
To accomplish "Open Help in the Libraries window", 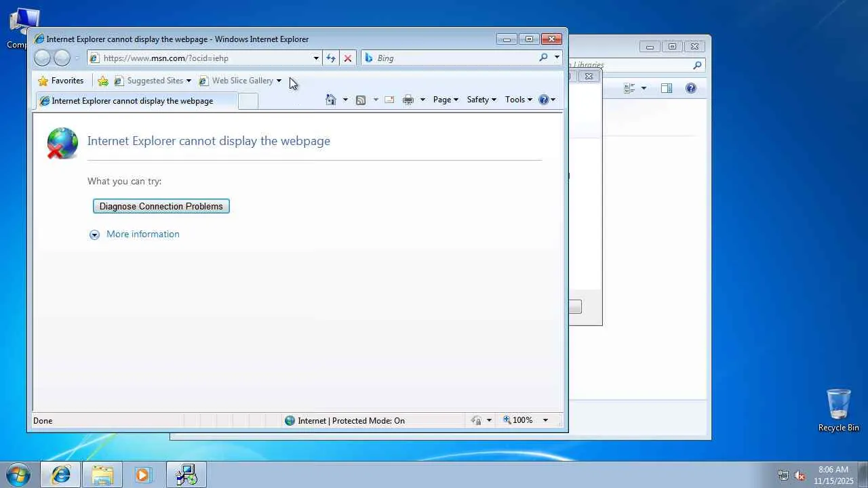I will [691, 88].
